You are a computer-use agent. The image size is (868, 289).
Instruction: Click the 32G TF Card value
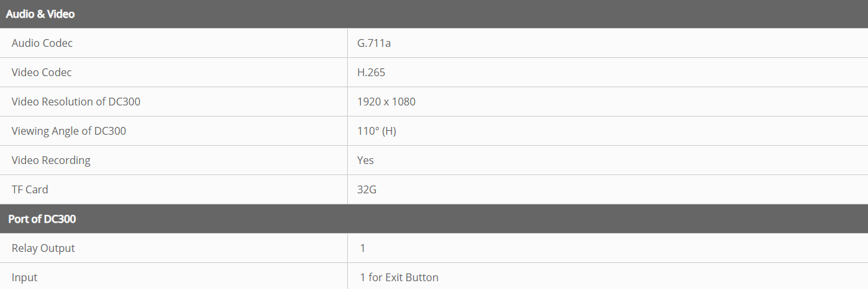pos(367,189)
